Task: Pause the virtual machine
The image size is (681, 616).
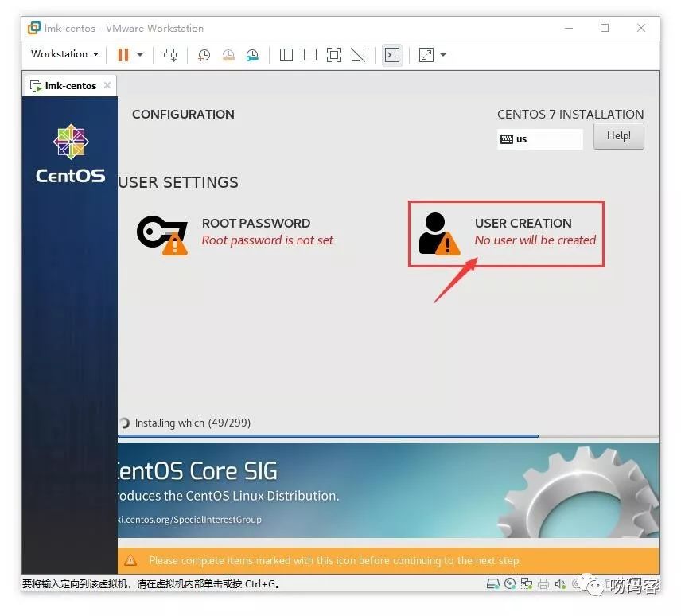Action: click(x=123, y=55)
